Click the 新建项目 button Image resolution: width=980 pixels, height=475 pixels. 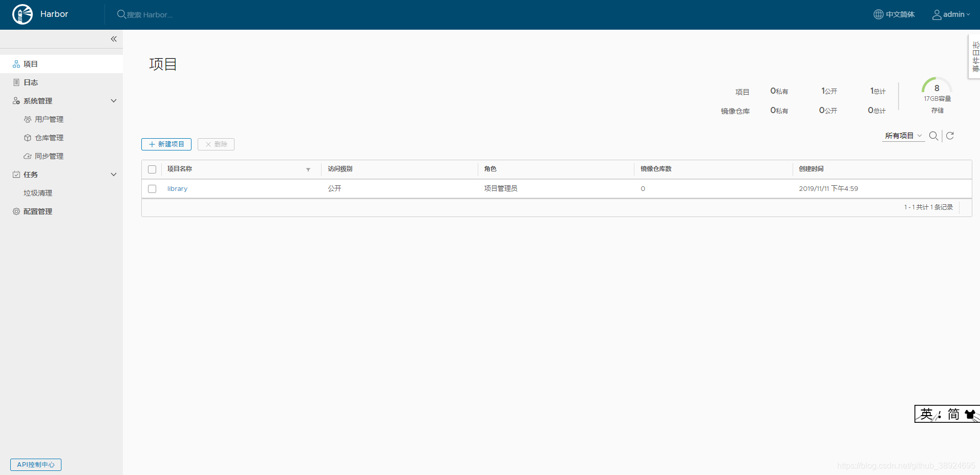tap(166, 144)
